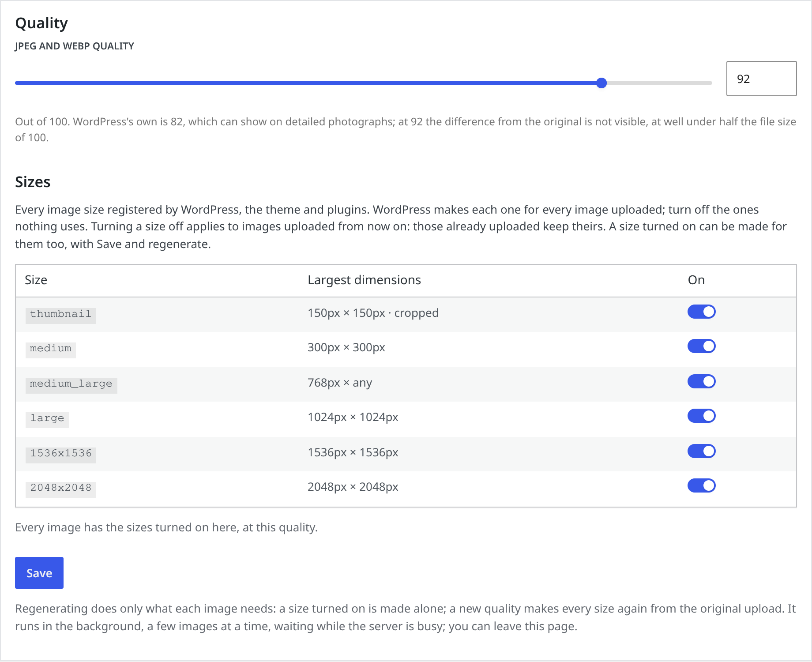Click the 'JPEG AND WEBP QUALITY' label
The image size is (812, 662).
tap(75, 46)
